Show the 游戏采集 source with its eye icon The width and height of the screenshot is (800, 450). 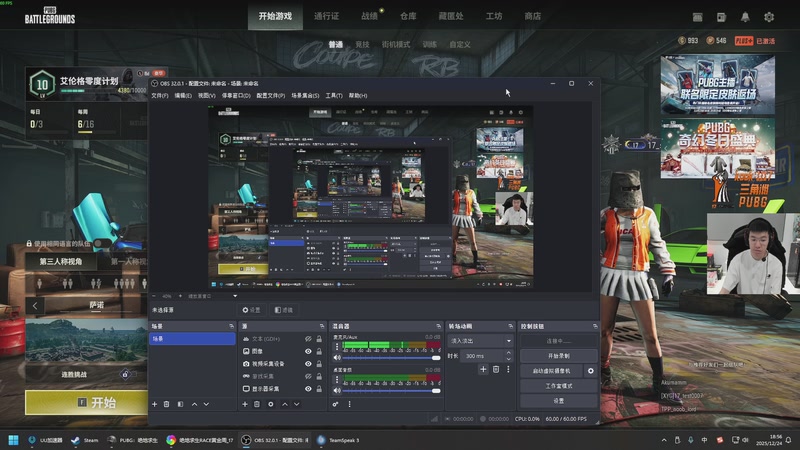tap(308, 376)
